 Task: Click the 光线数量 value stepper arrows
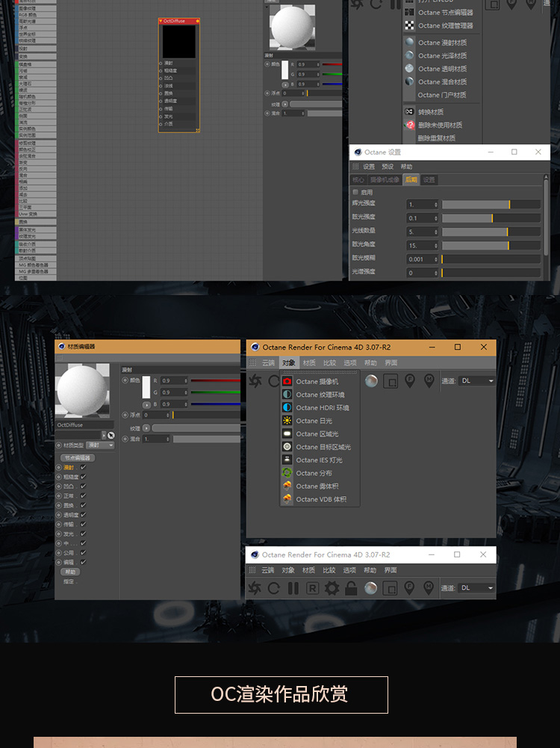[436, 232]
